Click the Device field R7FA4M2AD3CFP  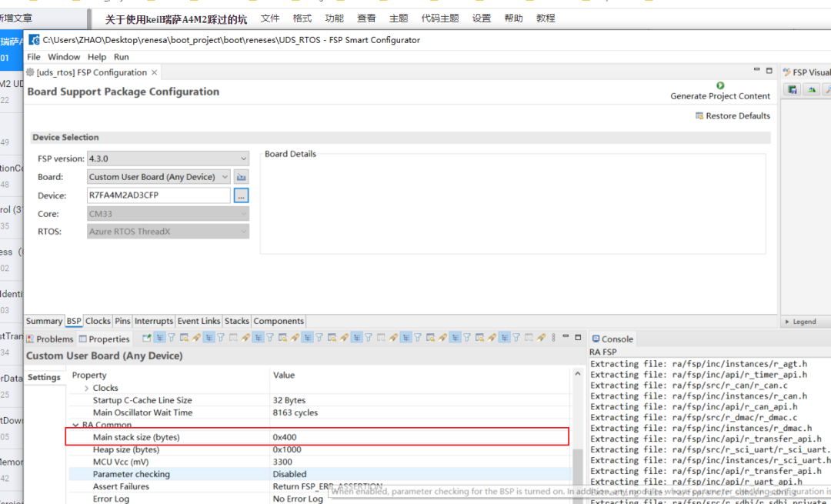159,195
